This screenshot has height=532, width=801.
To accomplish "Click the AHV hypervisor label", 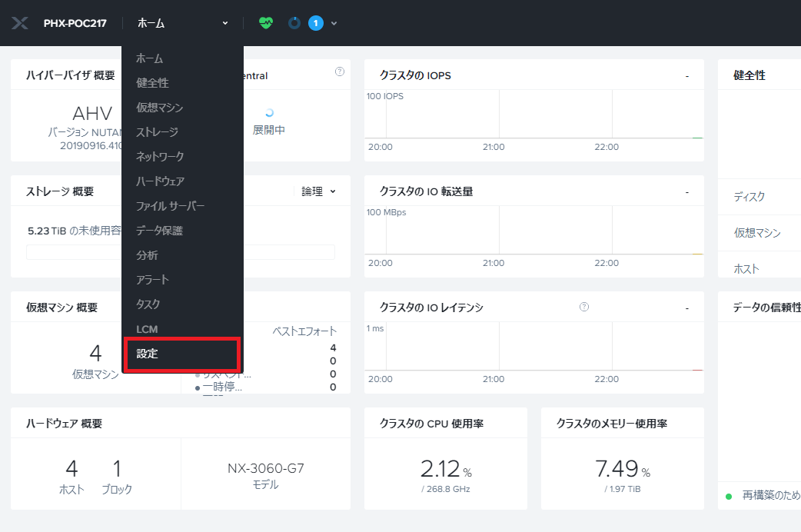I will coord(92,114).
